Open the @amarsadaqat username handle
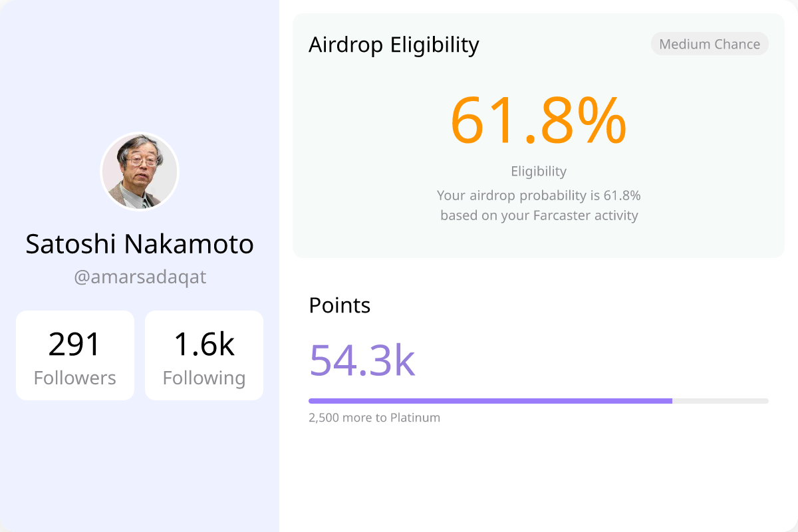The height and width of the screenshot is (532, 798). click(140, 277)
